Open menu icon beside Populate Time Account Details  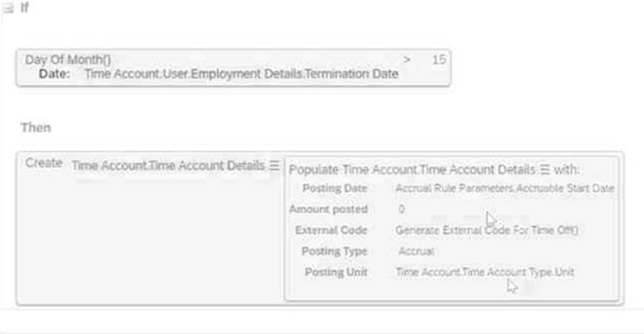click(545, 170)
